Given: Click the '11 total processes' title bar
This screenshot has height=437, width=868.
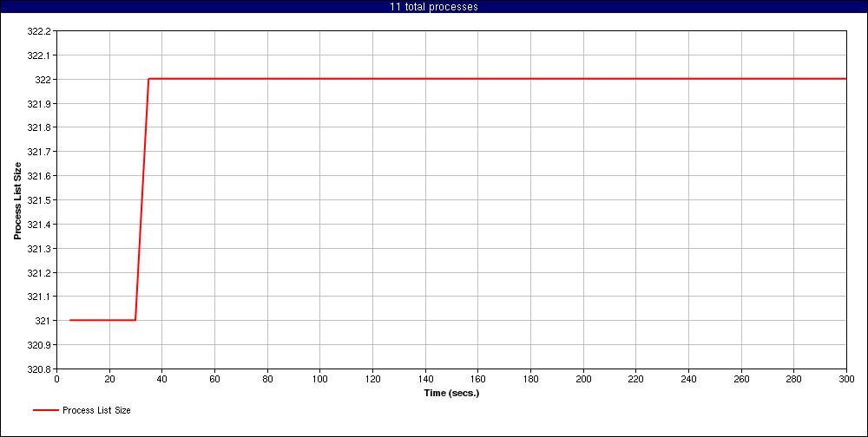Looking at the screenshot, I should click(x=434, y=7).
